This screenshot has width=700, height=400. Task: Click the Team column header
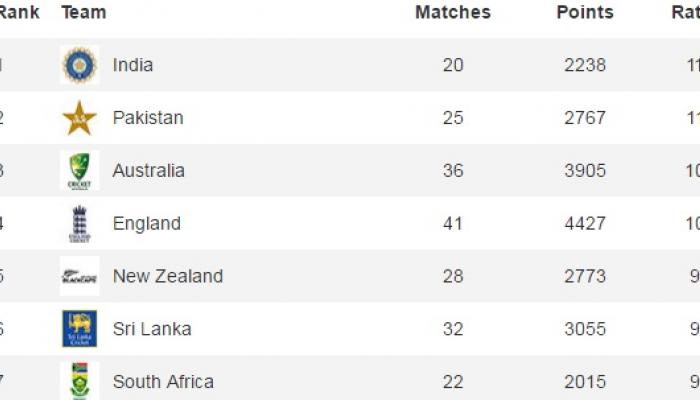84,12
